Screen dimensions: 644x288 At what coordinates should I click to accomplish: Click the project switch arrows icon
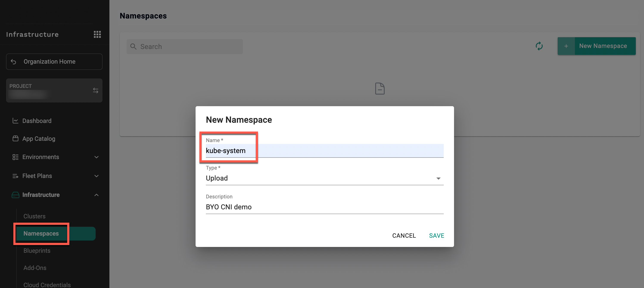[x=95, y=90]
